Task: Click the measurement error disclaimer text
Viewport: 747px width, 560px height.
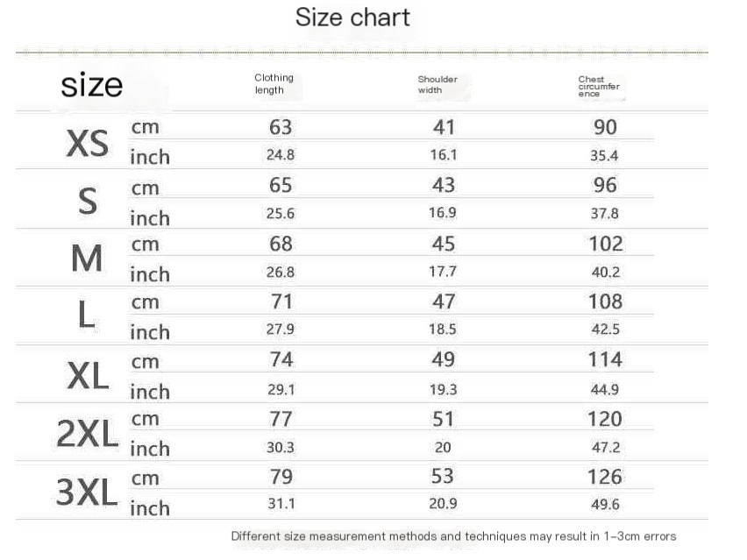Action: point(453,536)
